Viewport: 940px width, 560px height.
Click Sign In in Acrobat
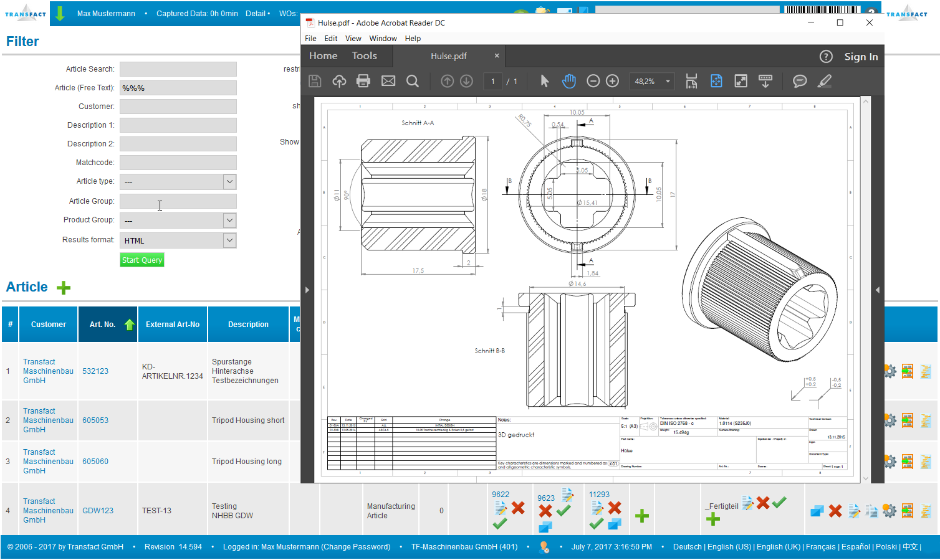click(x=861, y=57)
